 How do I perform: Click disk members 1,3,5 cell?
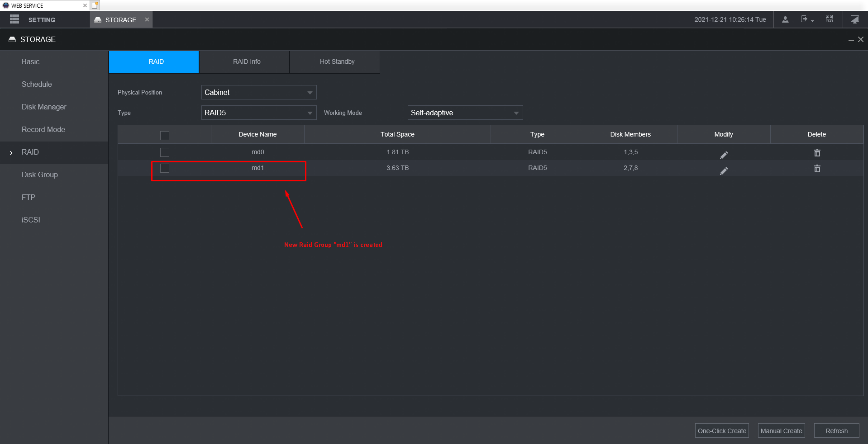click(x=630, y=152)
